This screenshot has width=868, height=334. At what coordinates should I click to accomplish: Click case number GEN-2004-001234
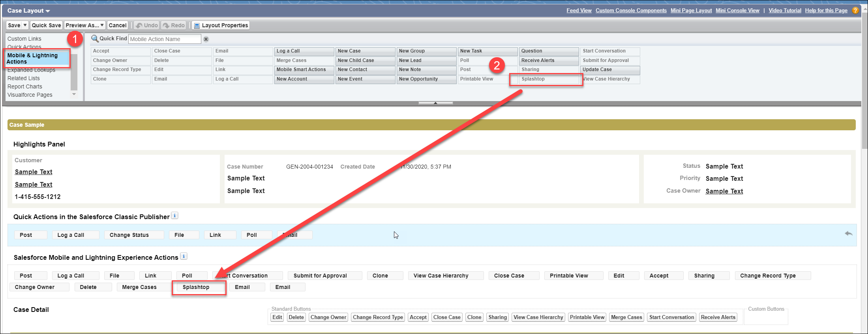click(x=309, y=167)
